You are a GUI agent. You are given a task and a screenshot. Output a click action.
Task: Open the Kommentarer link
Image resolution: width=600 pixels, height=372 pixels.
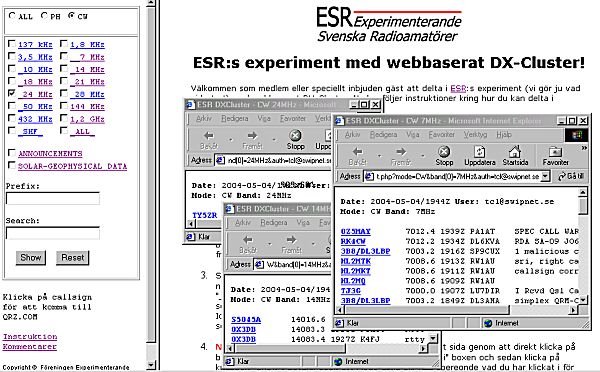tap(30, 347)
